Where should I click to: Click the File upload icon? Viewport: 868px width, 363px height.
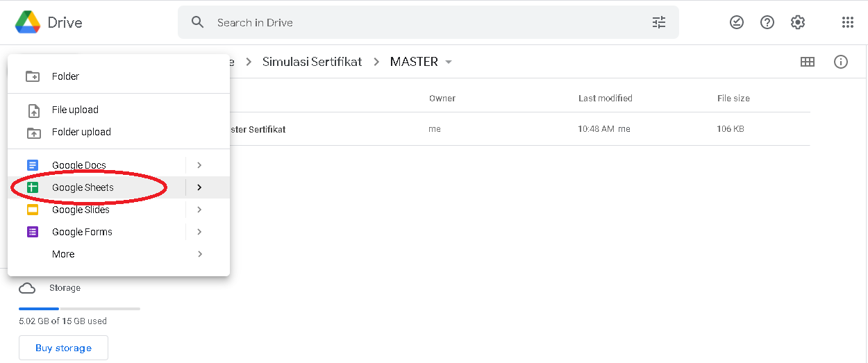(x=33, y=110)
